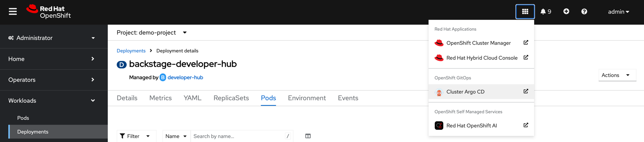Viewport: 644px width, 142px height.
Task: Open the developer-hub managed-by link
Action: (185, 78)
